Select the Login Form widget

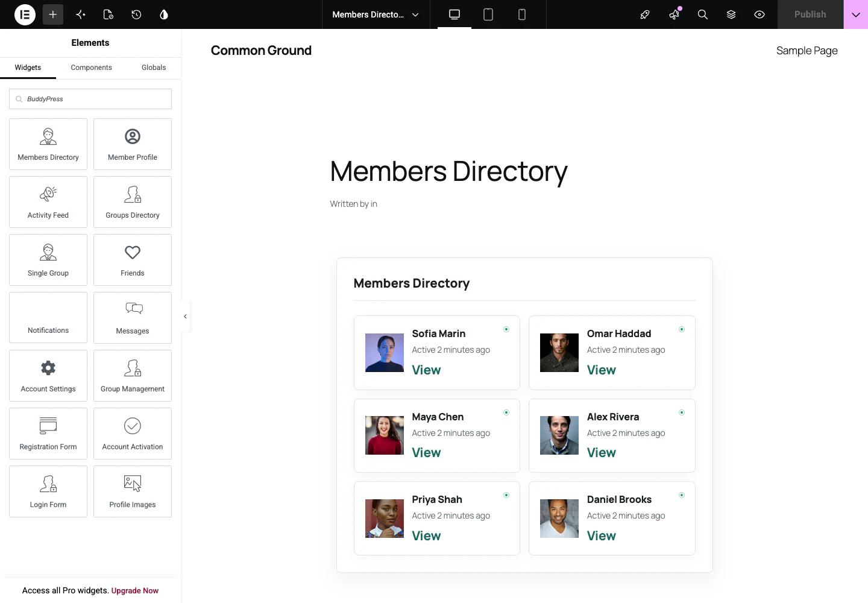pos(48,491)
